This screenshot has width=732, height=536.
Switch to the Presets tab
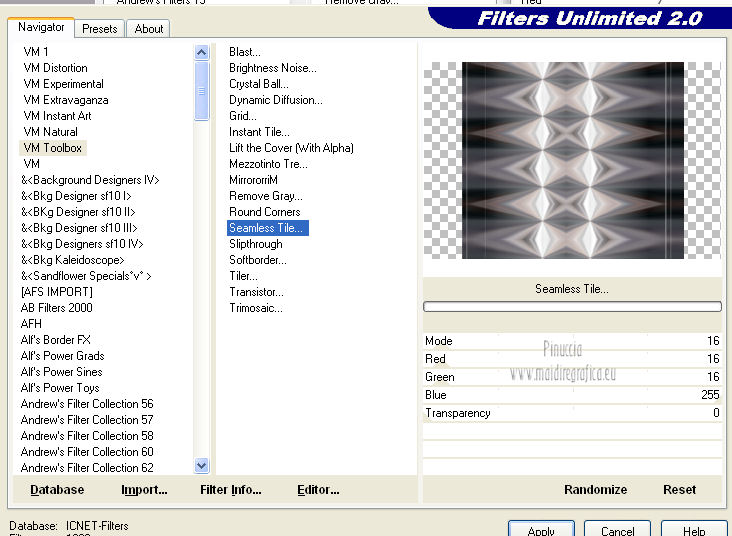click(99, 29)
